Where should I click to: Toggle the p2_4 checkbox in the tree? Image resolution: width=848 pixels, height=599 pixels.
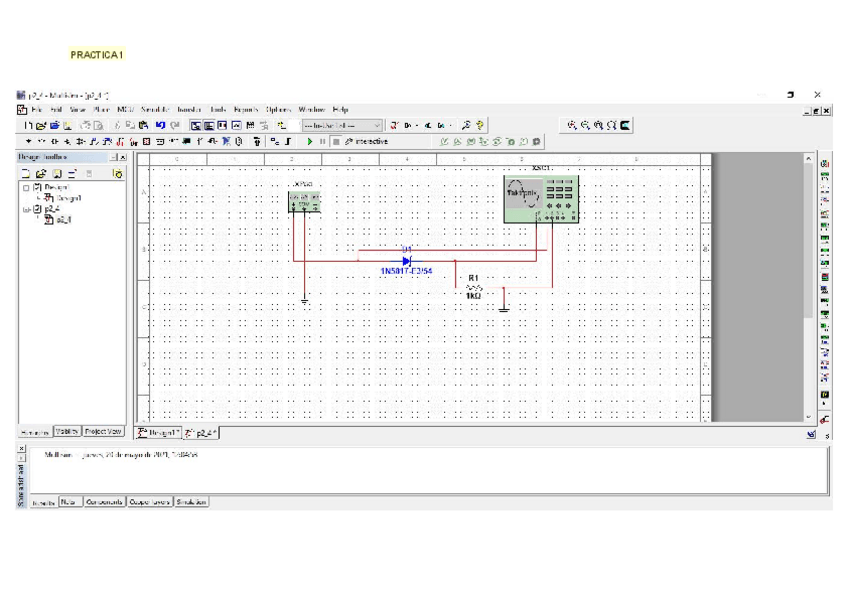38,209
